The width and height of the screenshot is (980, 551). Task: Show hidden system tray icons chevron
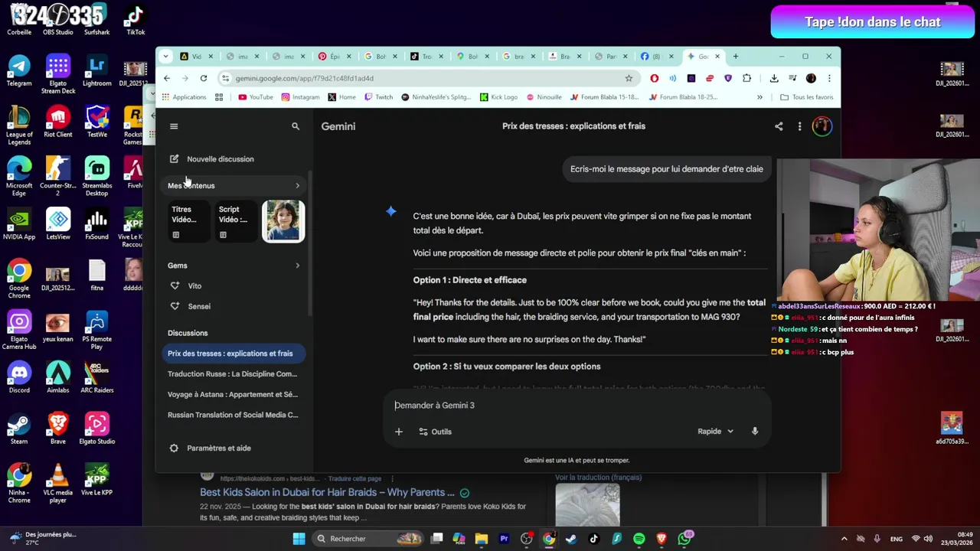pyautogui.click(x=844, y=539)
